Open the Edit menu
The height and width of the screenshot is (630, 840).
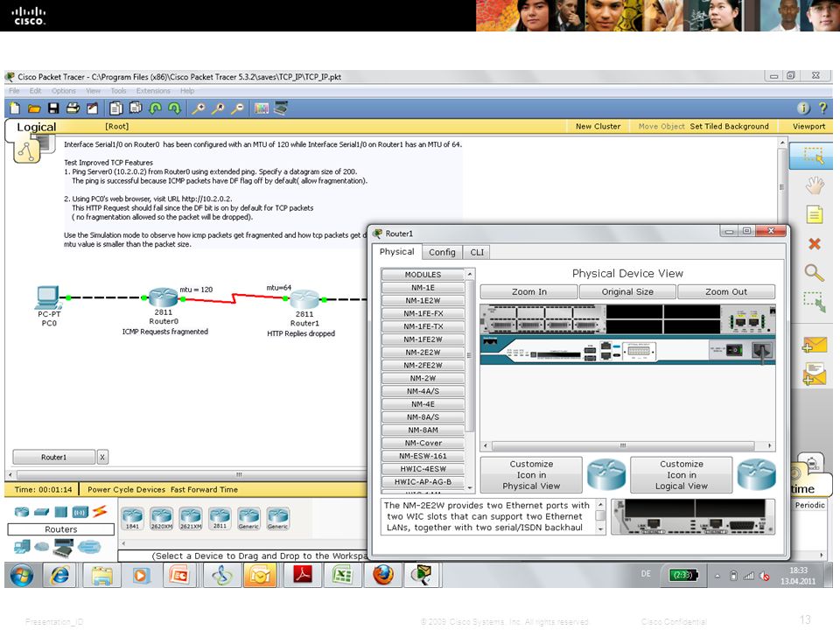click(35, 91)
